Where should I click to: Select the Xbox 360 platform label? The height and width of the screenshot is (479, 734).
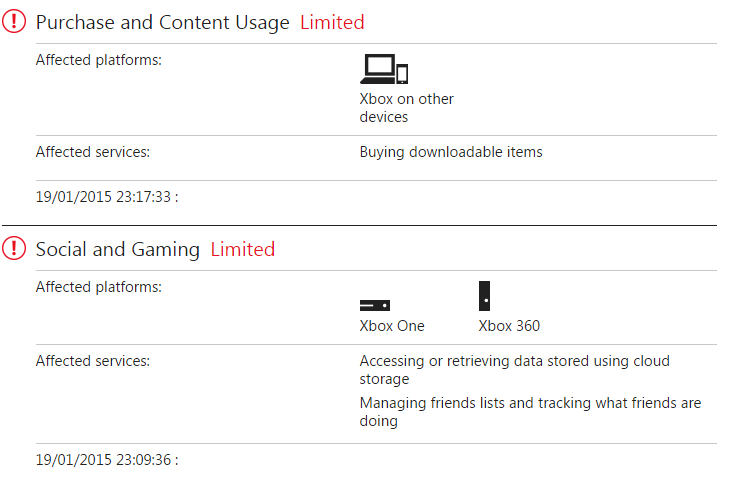(509, 326)
